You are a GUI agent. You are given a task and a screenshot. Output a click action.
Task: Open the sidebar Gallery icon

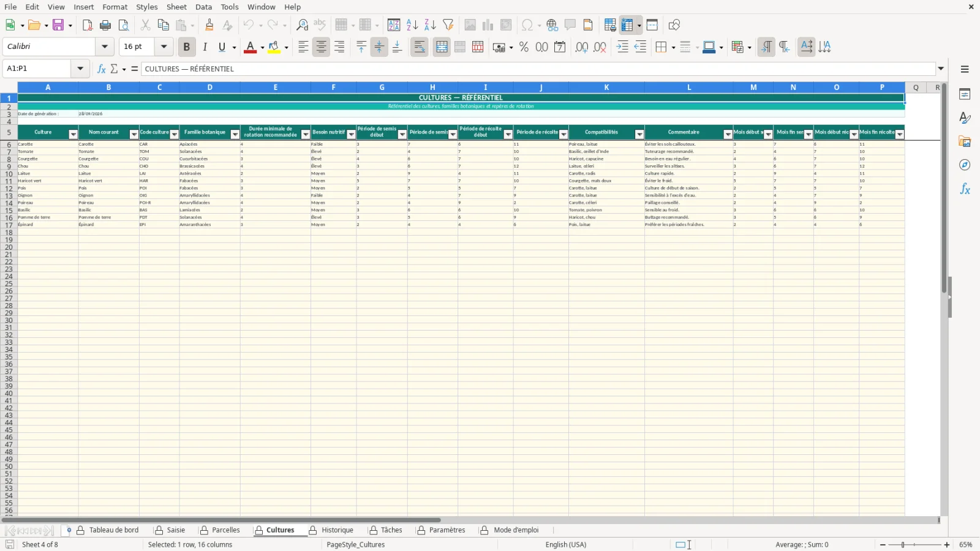(x=965, y=141)
